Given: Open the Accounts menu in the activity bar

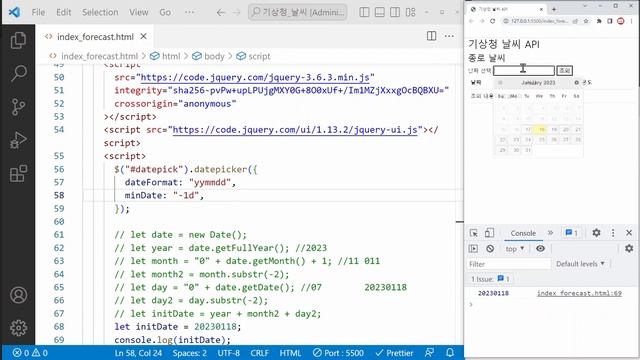Looking at the screenshot, I should tap(18, 295).
